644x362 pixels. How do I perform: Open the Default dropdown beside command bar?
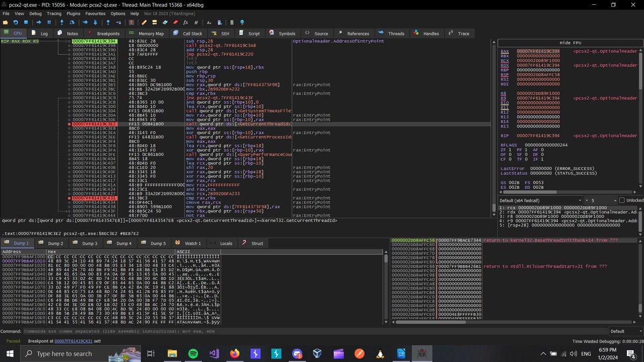[625, 331]
